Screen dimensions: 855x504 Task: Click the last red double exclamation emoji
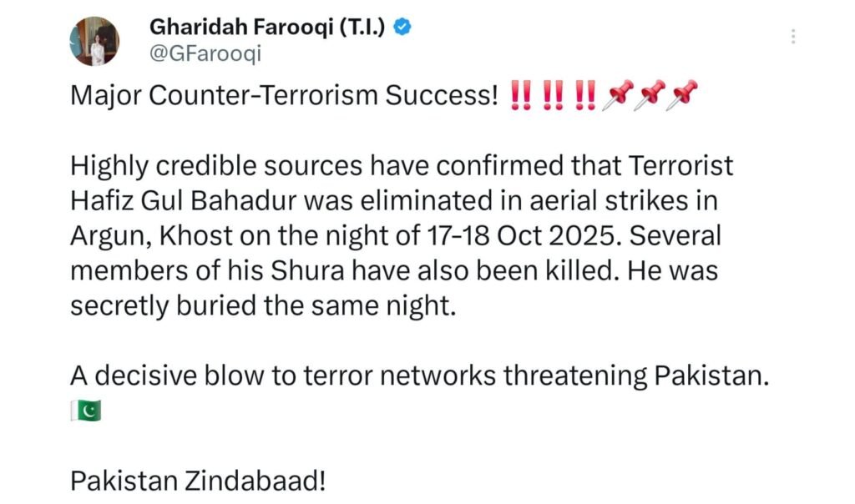point(585,97)
